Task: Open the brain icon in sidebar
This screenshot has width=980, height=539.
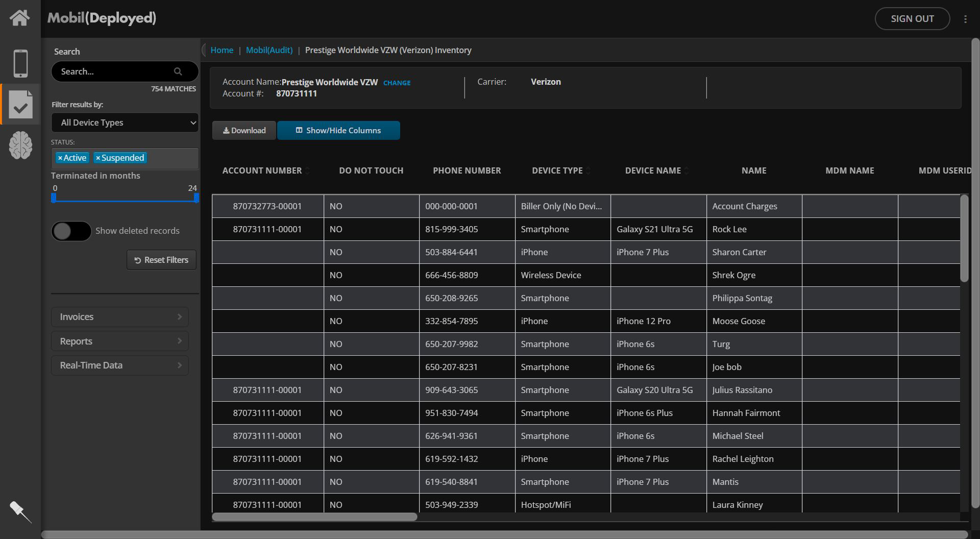Action: (x=20, y=145)
